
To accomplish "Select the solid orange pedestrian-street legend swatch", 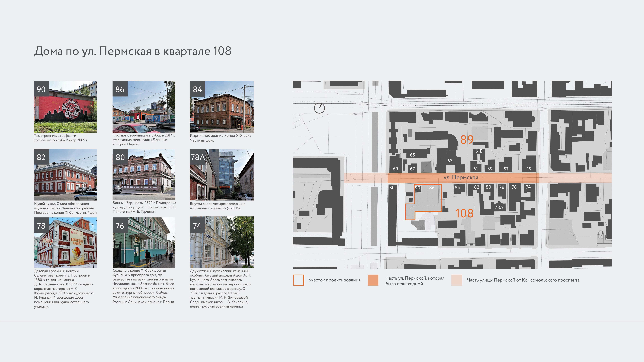I will click(373, 280).
